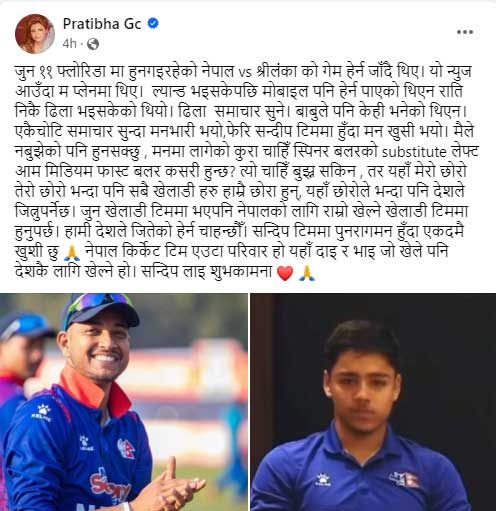Click the globe public privacy icon
This screenshot has height=511, width=496.
[93, 44]
